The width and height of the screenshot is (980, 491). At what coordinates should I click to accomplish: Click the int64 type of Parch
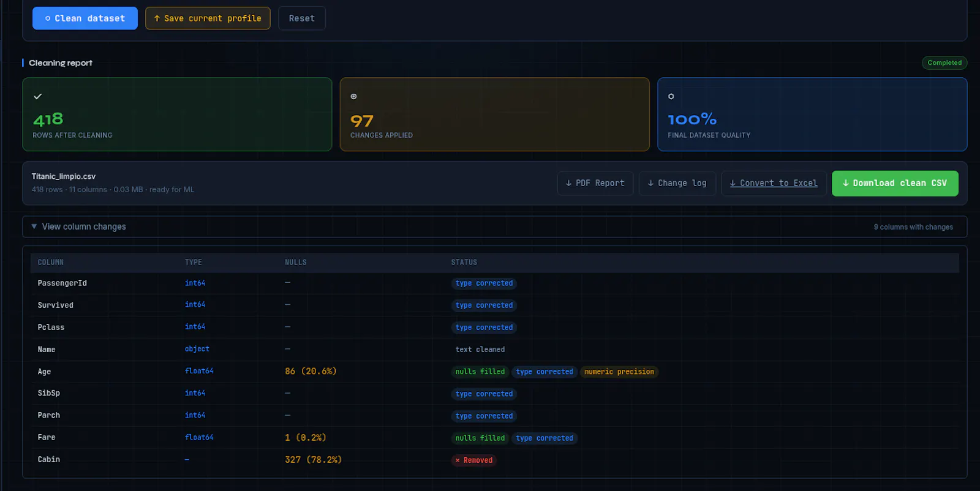[195, 415]
